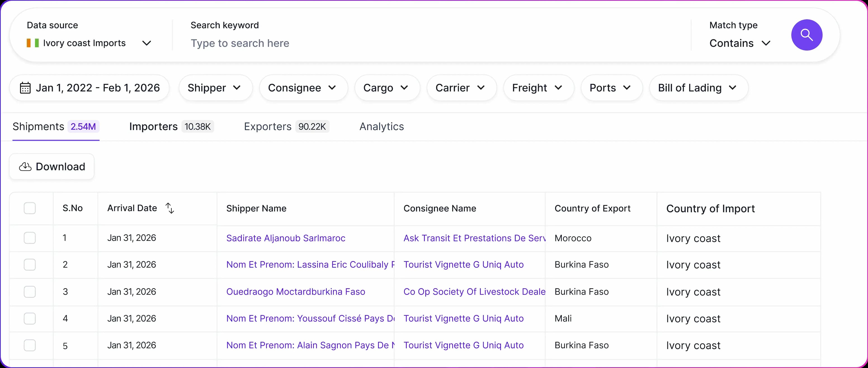This screenshot has width=868, height=368.
Task: Click the calendar icon in date range
Action: pos(25,88)
